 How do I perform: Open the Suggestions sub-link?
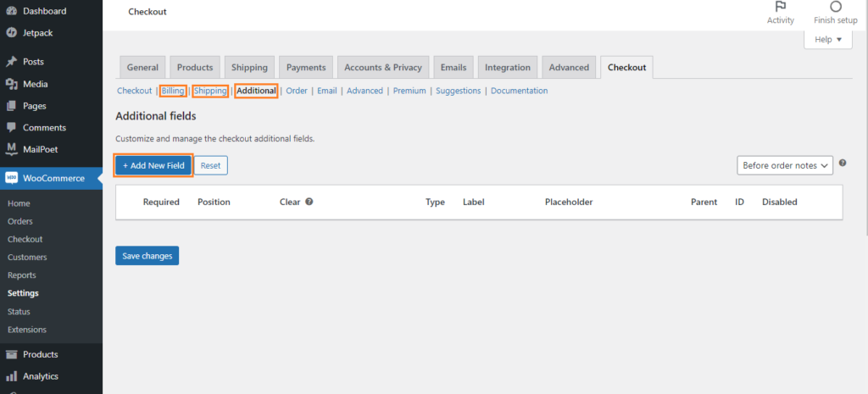[x=459, y=91]
